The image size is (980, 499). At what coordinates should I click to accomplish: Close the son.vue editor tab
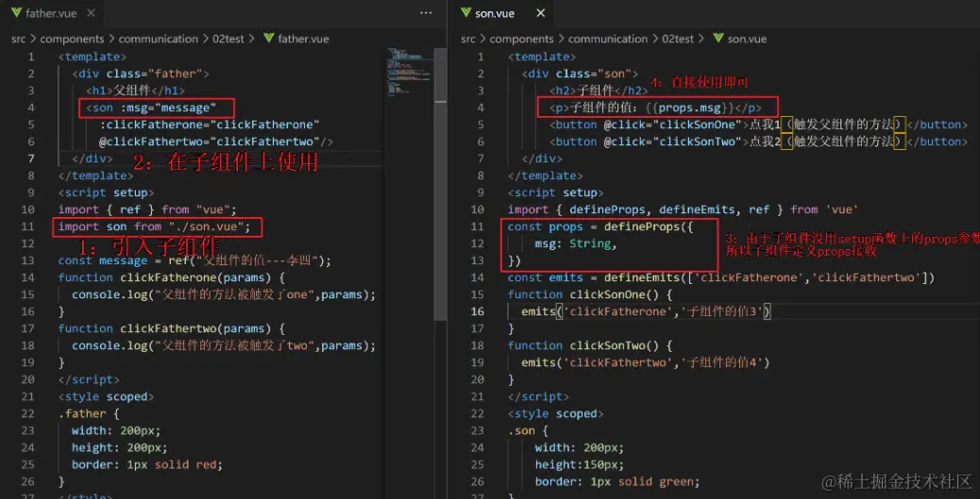[x=541, y=12]
